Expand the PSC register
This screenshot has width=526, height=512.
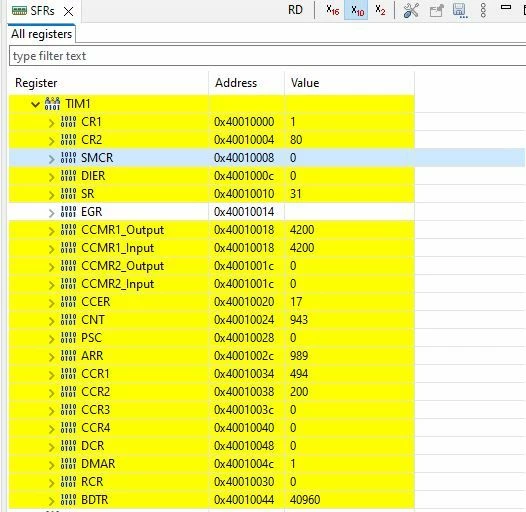pyautogui.click(x=51, y=339)
